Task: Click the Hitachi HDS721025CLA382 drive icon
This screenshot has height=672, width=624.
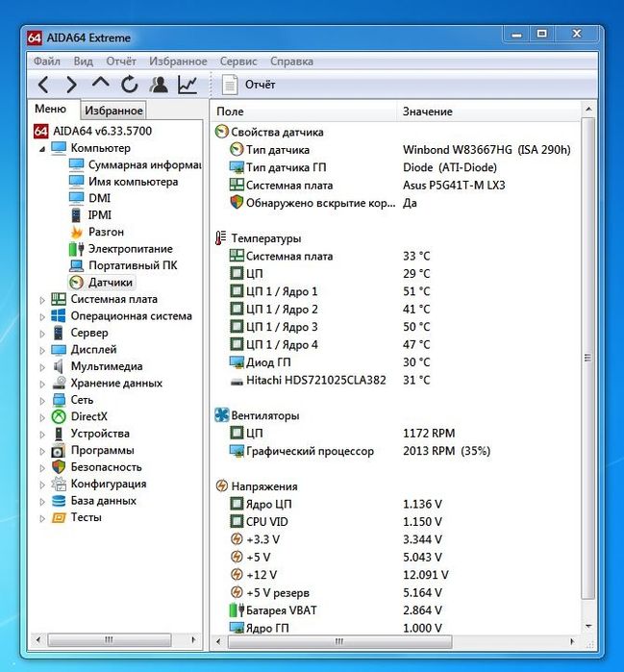Action: tap(237, 381)
